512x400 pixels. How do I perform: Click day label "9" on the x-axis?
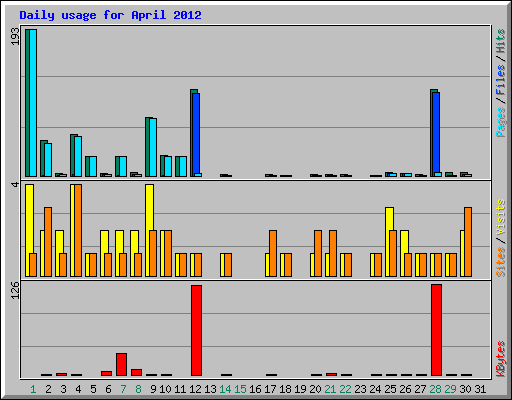[153, 389]
